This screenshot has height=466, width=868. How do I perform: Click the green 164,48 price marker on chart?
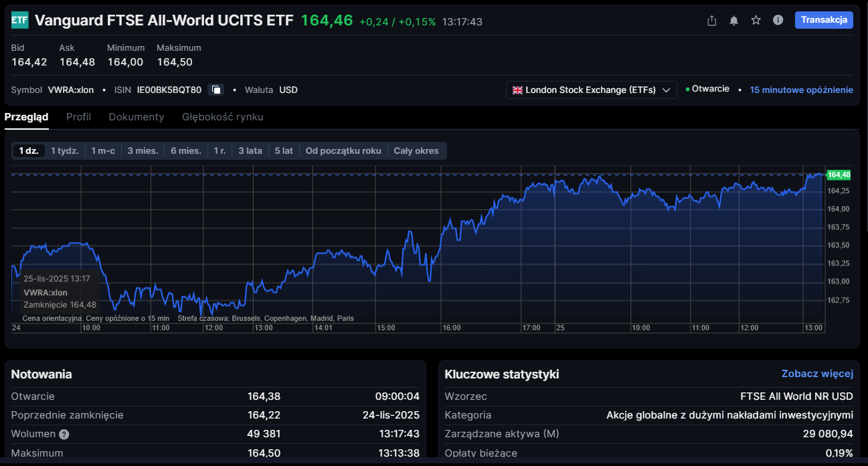839,174
